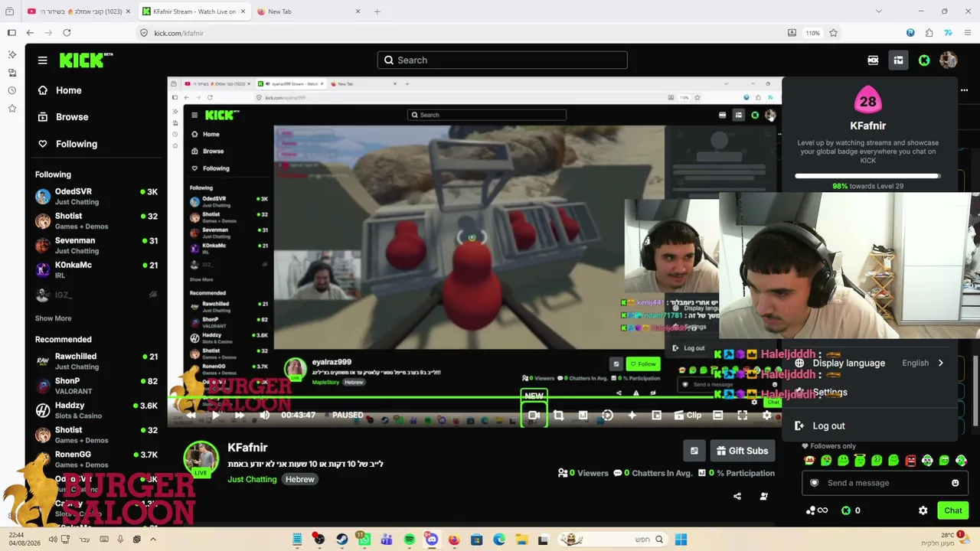Create a Clip from the stream
The image size is (980, 551).
tap(687, 416)
